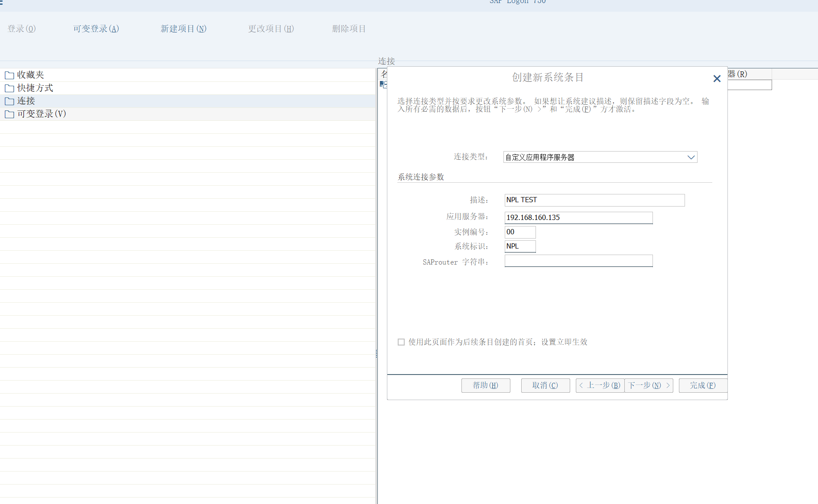Open help with 帮助(H) button

point(485,385)
